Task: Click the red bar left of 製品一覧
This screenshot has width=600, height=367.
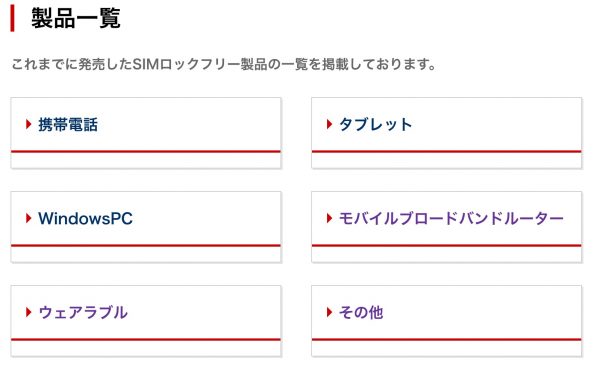Action: point(12,18)
